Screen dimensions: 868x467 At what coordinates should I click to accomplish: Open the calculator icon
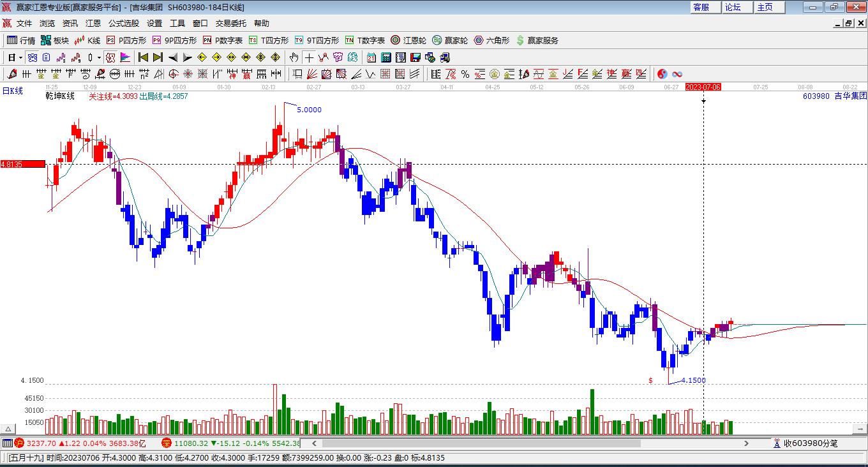pos(386,57)
